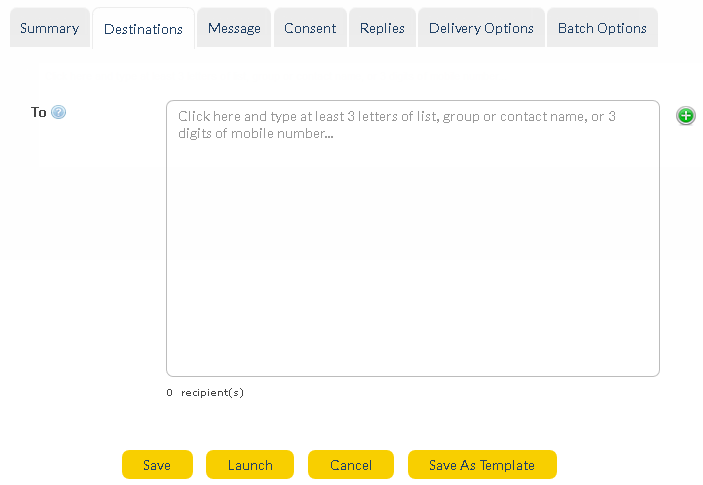Switch to the Summary tab

point(49,28)
